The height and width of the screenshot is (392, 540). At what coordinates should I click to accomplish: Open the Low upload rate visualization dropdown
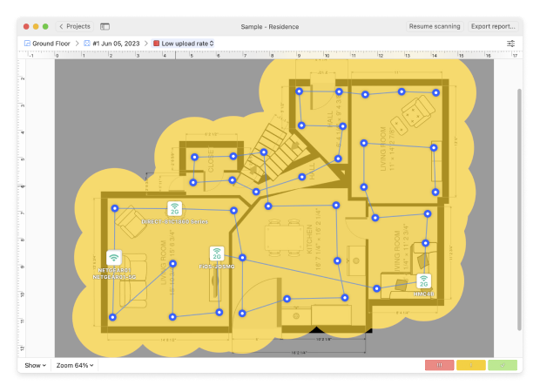pos(184,44)
